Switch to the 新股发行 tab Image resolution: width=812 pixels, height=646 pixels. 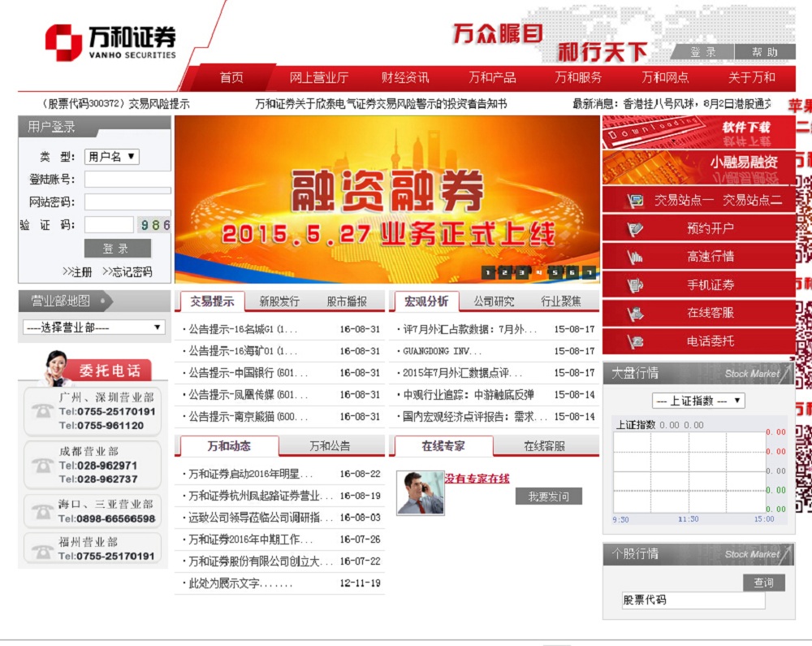279,301
